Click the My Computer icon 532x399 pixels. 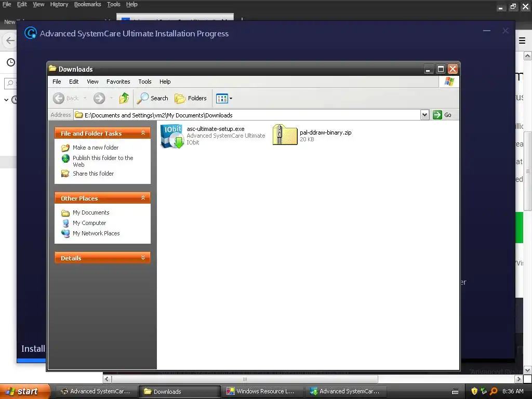(x=65, y=223)
